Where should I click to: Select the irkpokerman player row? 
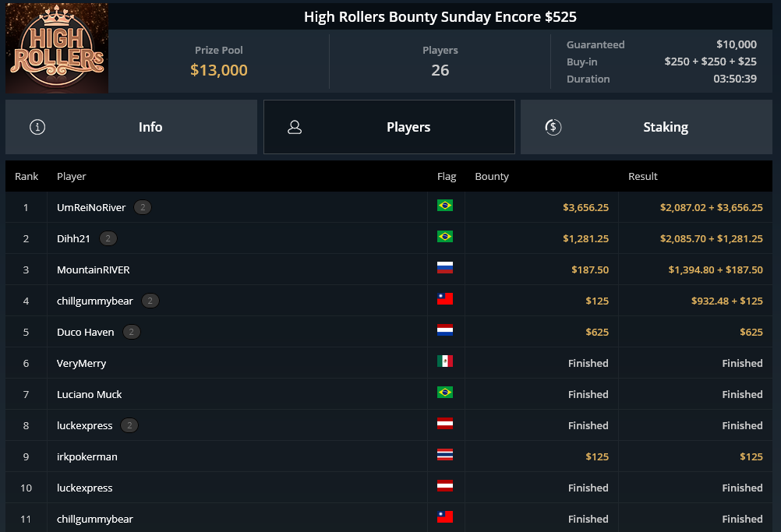pyautogui.click(x=389, y=456)
